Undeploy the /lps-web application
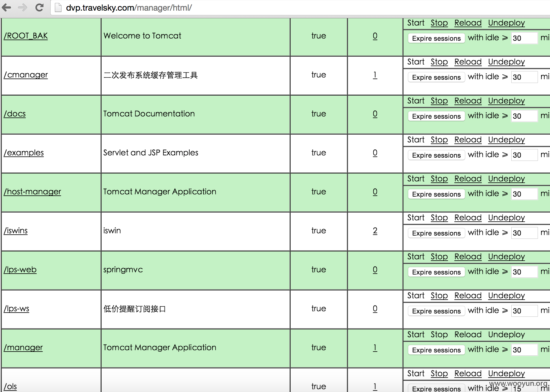This screenshot has width=550, height=392. (x=506, y=257)
